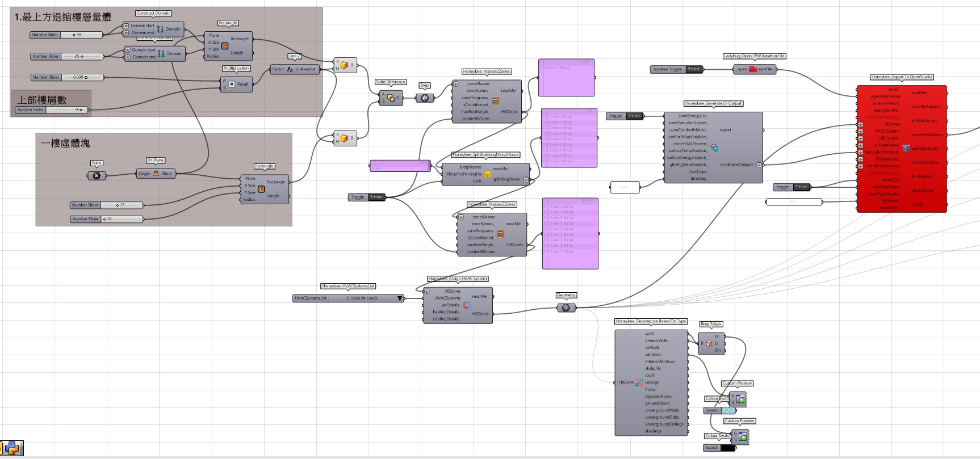
Task: Click the Honeybee_Decompose Based On Type label
Action: 651,321
